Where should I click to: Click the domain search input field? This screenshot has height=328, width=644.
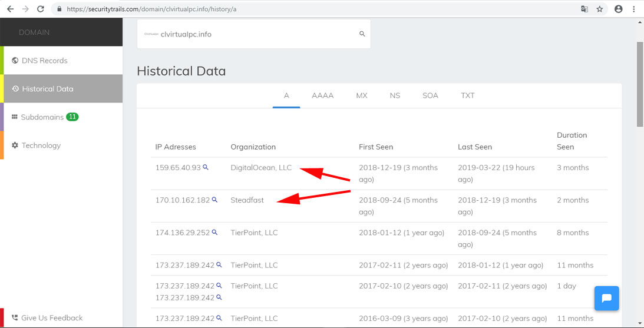click(253, 34)
